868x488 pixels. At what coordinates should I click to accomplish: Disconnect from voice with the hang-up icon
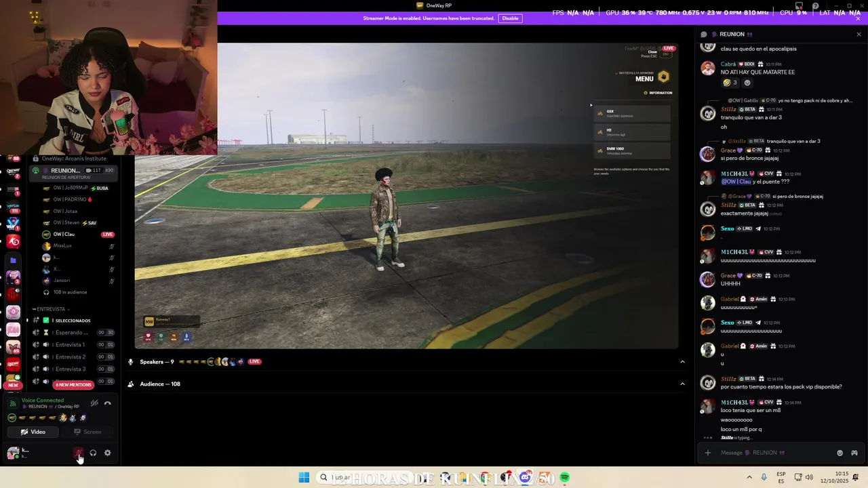click(107, 403)
